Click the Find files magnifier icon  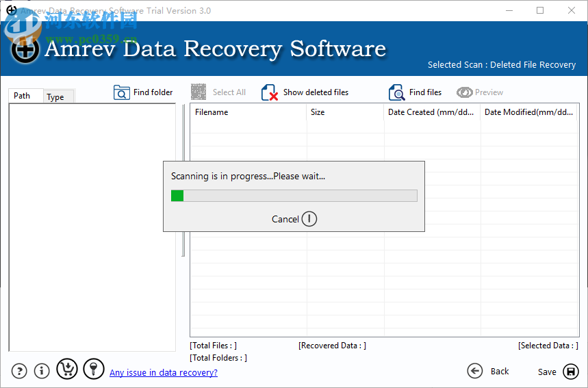(396, 92)
